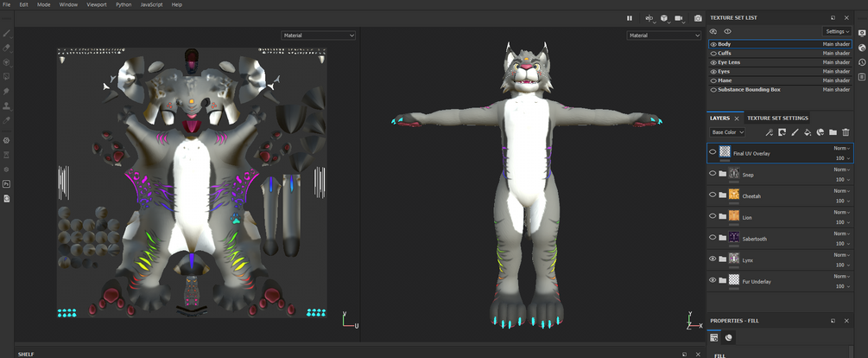
Task: Click the add effect wand icon
Action: coord(770,132)
